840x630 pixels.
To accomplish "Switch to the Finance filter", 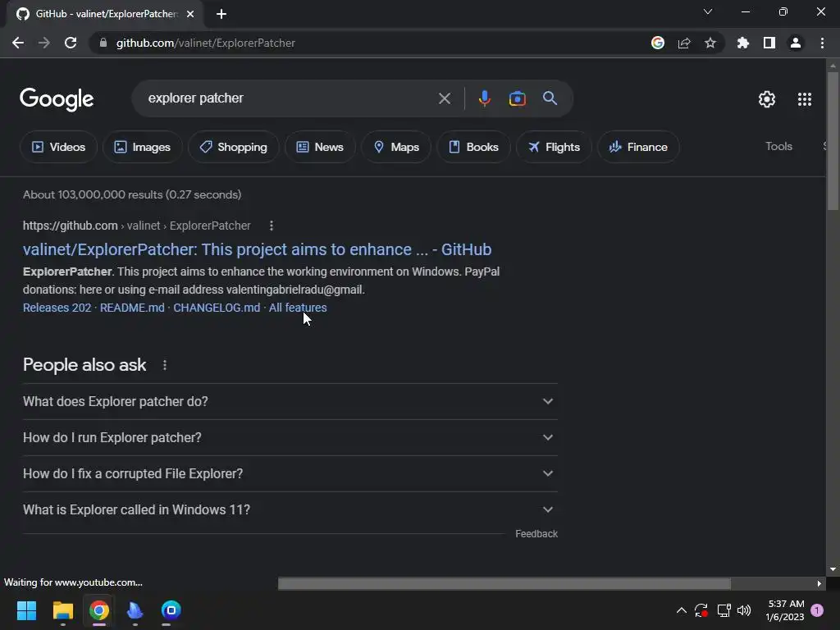I will tap(638, 147).
